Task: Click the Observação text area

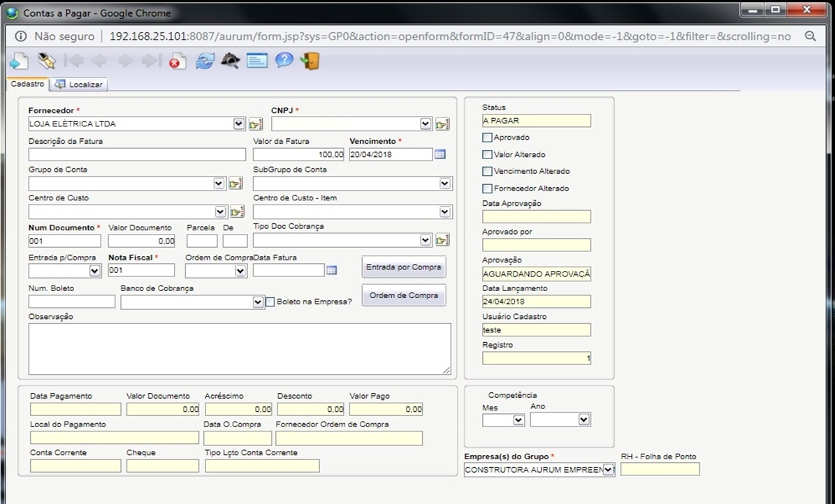Action: click(x=240, y=348)
